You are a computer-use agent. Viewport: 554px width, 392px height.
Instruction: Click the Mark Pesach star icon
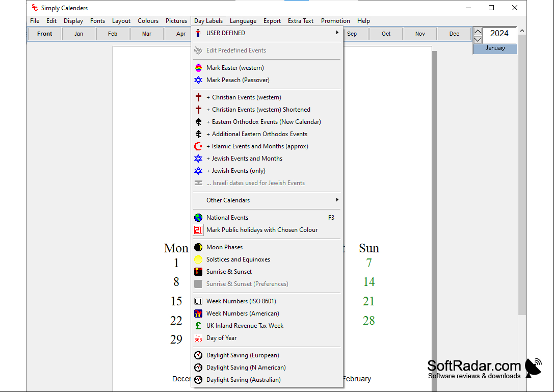pyautogui.click(x=198, y=80)
